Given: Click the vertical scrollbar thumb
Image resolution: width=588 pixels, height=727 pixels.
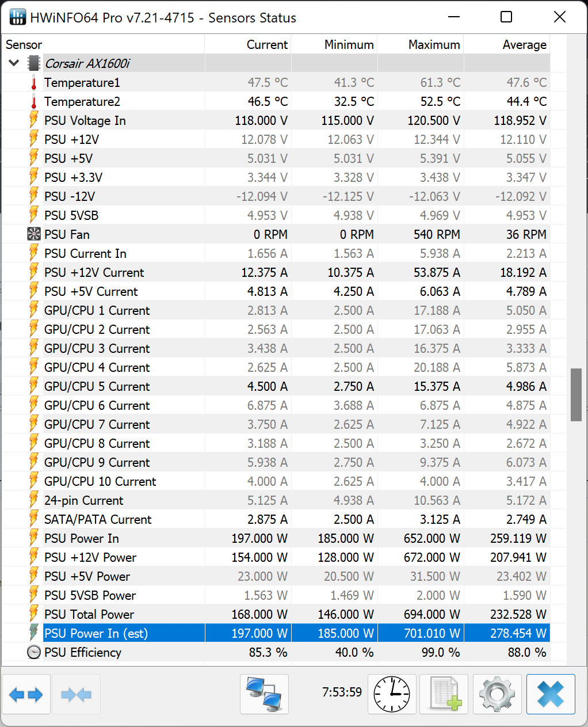Looking at the screenshot, I should 576,395.
